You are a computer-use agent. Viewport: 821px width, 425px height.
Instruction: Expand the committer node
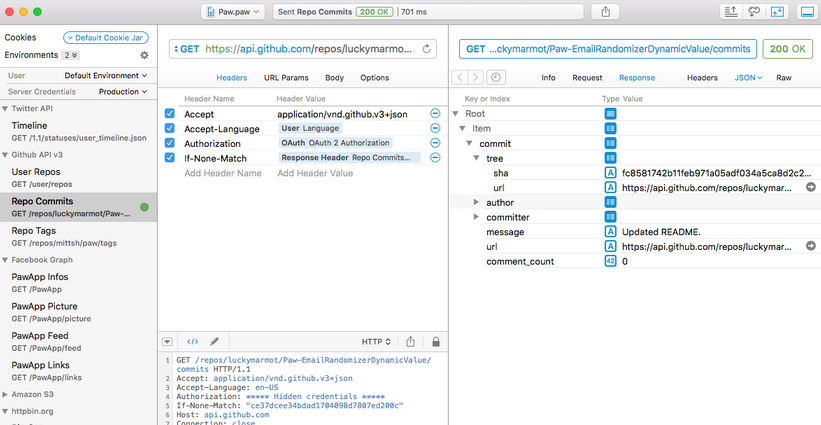(x=476, y=217)
